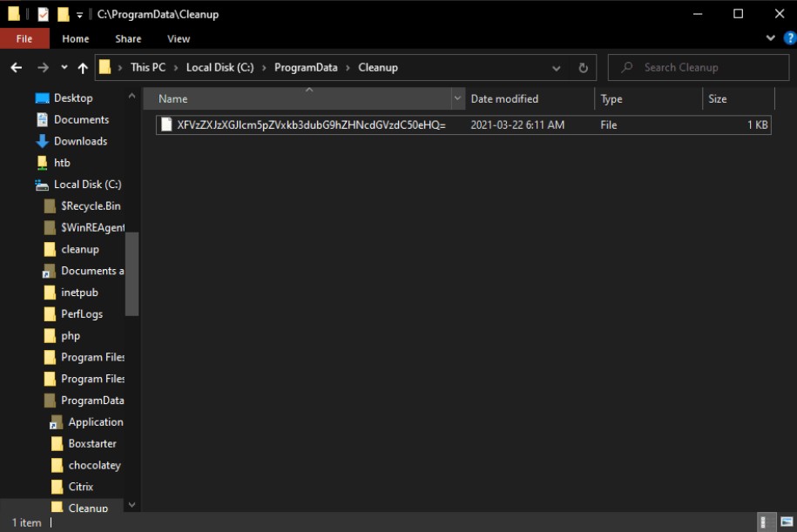The height and width of the screenshot is (532, 797).
Task: Open Customize Quick Access Toolbar dropdown
Action: pos(80,16)
